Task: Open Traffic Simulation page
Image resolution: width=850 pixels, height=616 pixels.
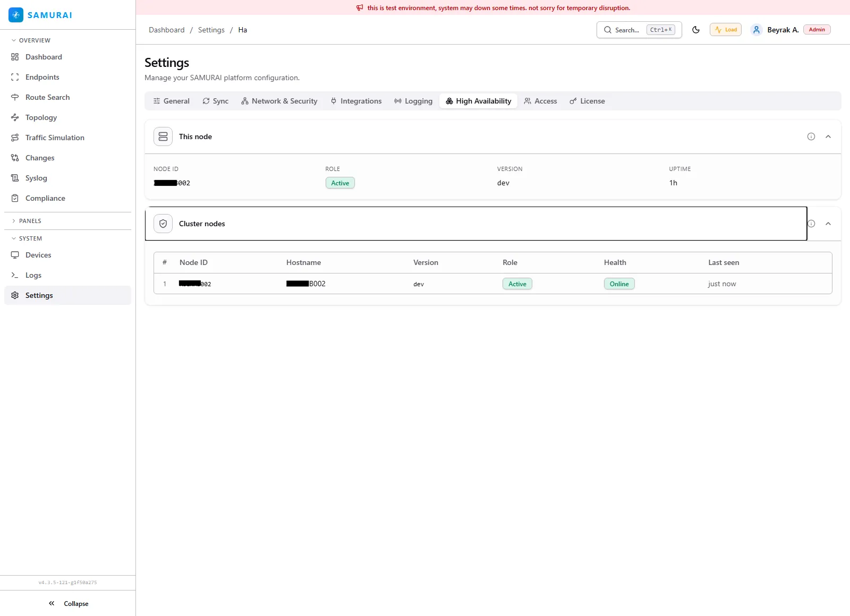Action: 67,138
